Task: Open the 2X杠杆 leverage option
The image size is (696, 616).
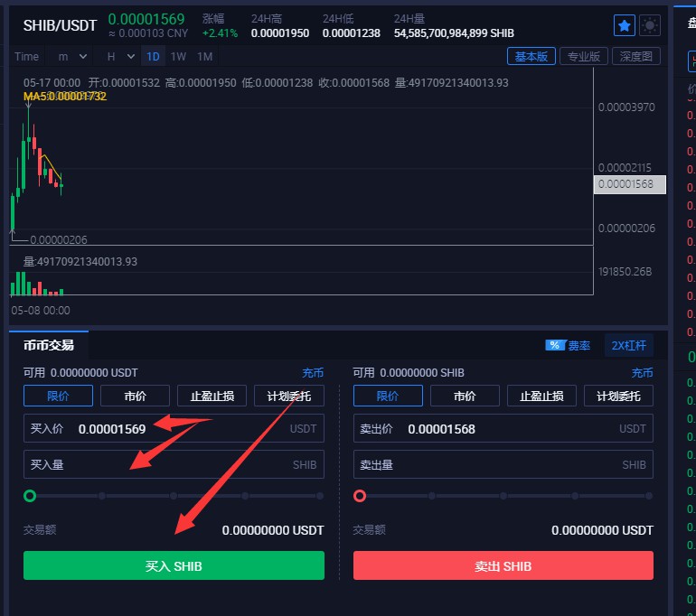Action: [628, 345]
